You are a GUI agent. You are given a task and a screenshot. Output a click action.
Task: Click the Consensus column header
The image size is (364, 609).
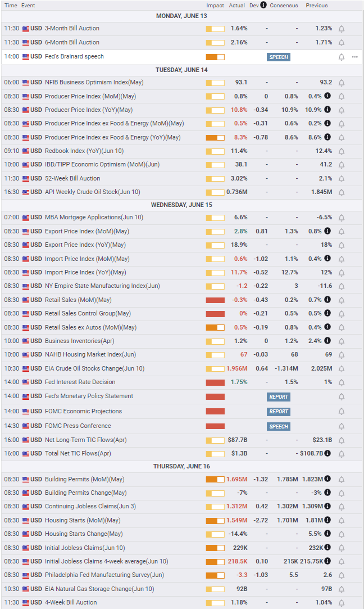pyautogui.click(x=284, y=6)
